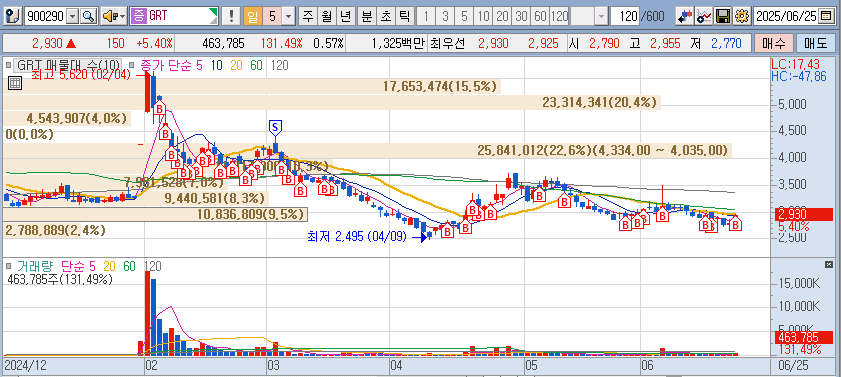Viewport: 841px width, 377px height.
Task: Click the account book icon left of stock code
Action: (14, 16)
